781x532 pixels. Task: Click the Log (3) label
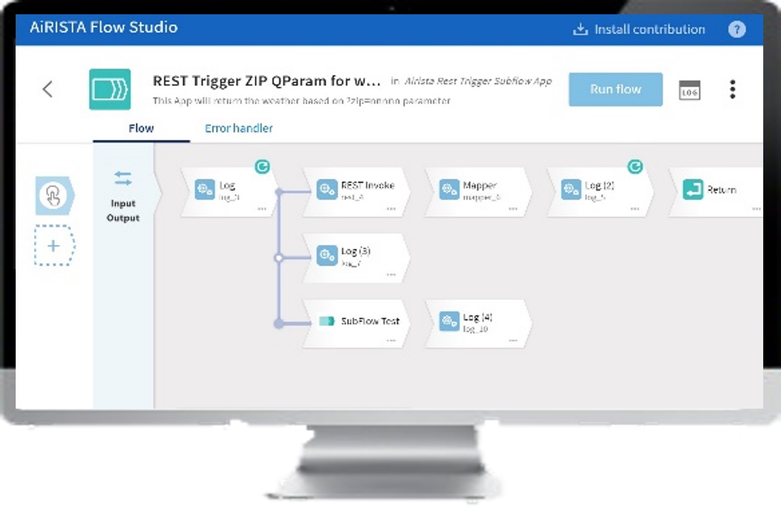pos(355,251)
